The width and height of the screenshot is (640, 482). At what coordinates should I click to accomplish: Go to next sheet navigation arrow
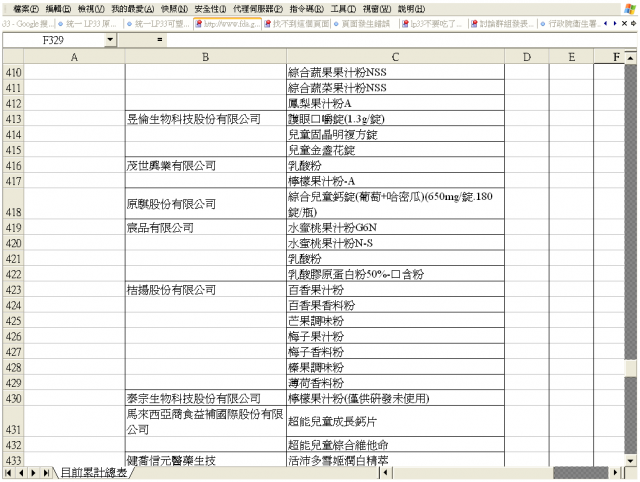[33, 473]
